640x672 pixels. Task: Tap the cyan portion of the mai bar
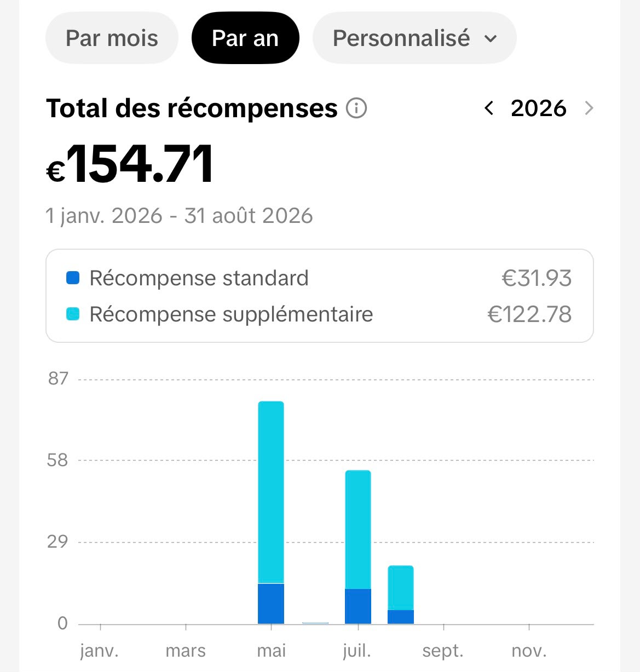point(271,492)
